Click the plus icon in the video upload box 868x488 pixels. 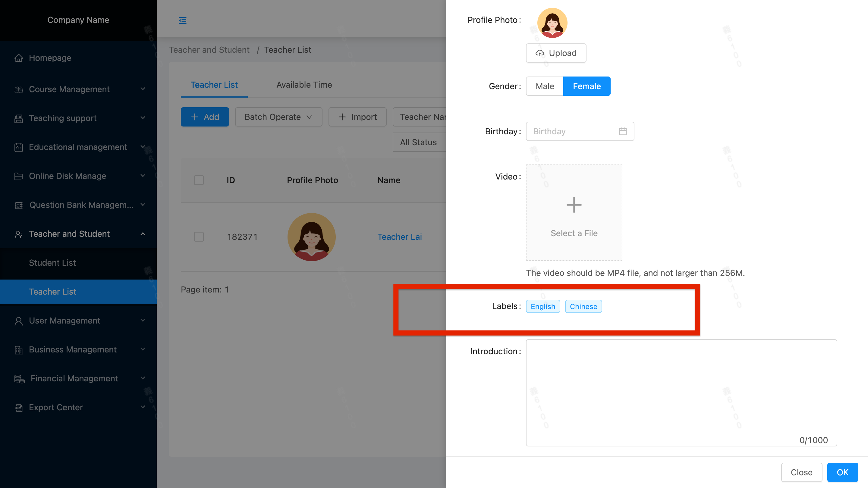point(574,205)
